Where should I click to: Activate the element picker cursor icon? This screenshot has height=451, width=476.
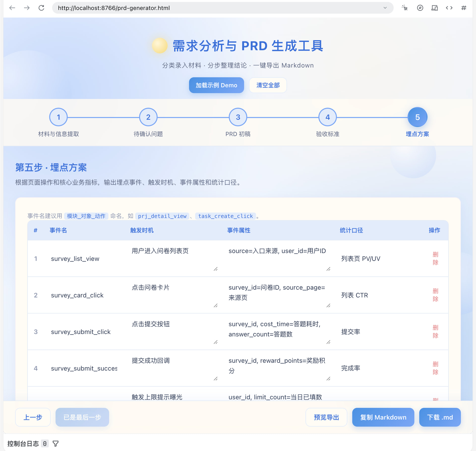pos(405,8)
